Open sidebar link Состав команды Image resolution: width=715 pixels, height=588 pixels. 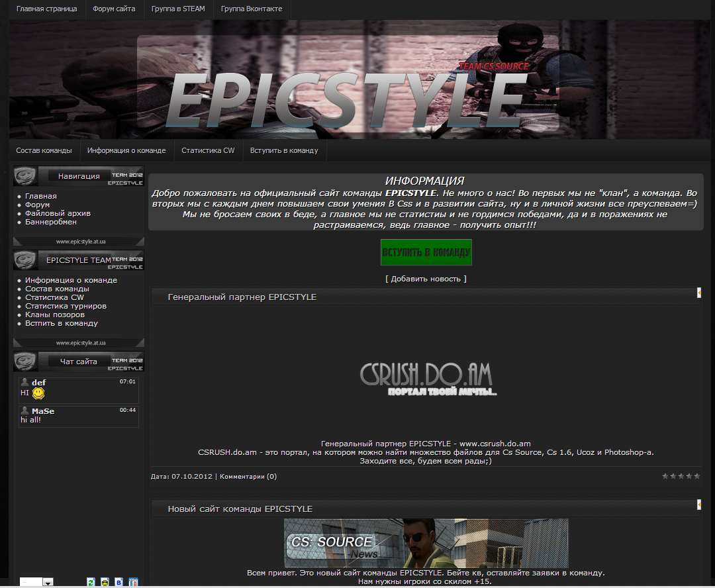point(57,289)
